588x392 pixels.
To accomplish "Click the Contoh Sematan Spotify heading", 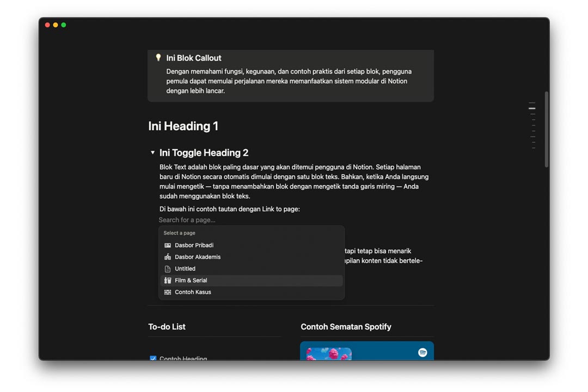I will tap(346, 327).
